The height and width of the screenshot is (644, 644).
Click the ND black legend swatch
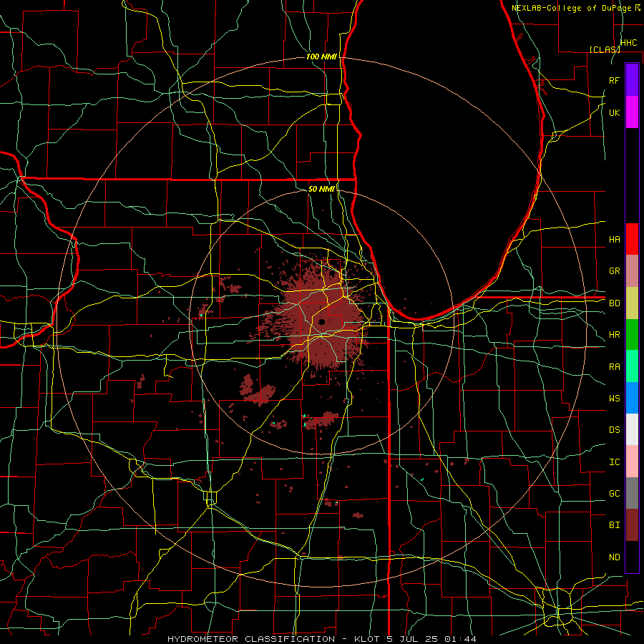pyautogui.click(x=632, y=557)
